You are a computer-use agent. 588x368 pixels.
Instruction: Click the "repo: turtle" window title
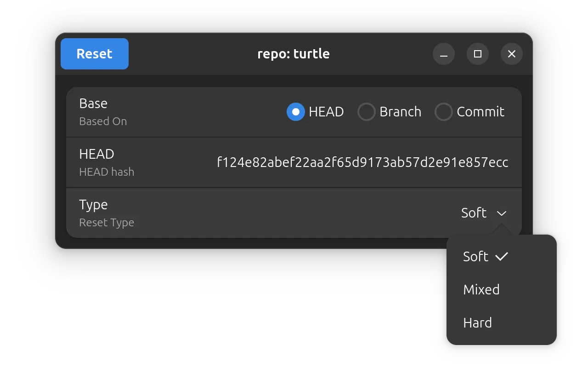pyautogui.click(x=294, y=54)
